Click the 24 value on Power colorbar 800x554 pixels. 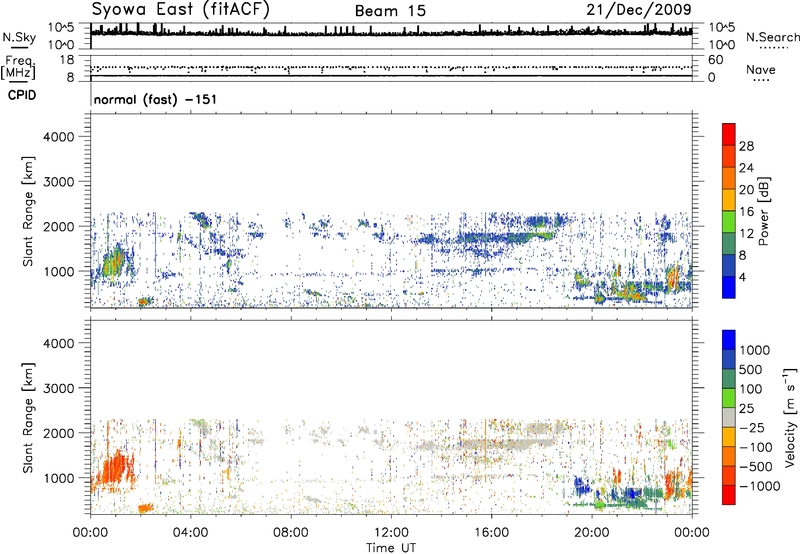tap(746, 168)
